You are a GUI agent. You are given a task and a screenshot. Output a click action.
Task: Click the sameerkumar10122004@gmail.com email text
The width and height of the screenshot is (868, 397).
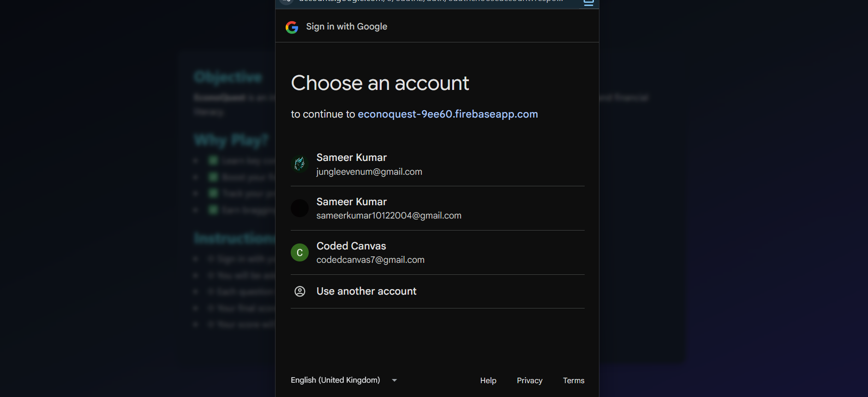coord(389,215)
